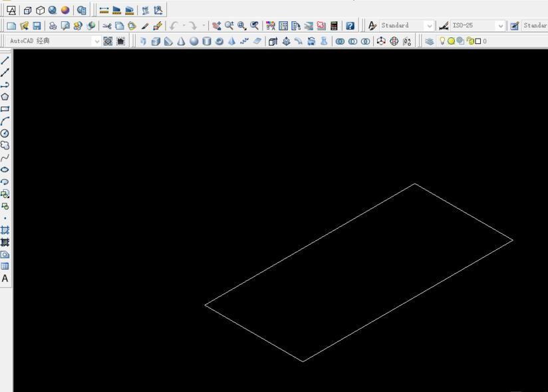The width and height of the screenshot is (548, 392).
Task: Select the Polygon drawing tool
Action: point(5,97)
